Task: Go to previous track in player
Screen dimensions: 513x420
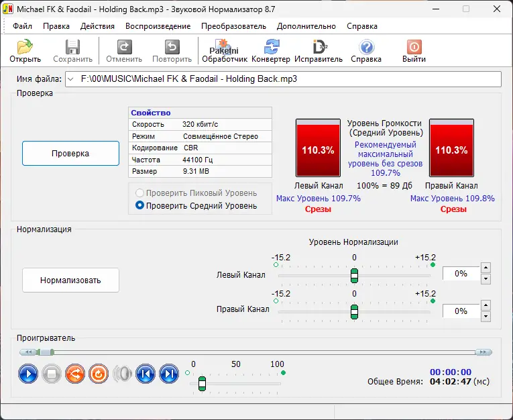Action: (x=146, y=374)
